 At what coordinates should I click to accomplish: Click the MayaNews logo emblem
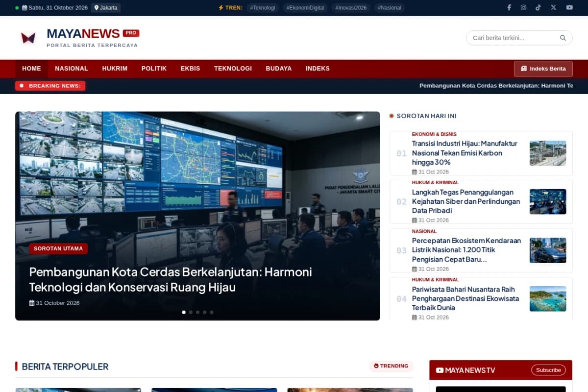click(x=28, y=38)
